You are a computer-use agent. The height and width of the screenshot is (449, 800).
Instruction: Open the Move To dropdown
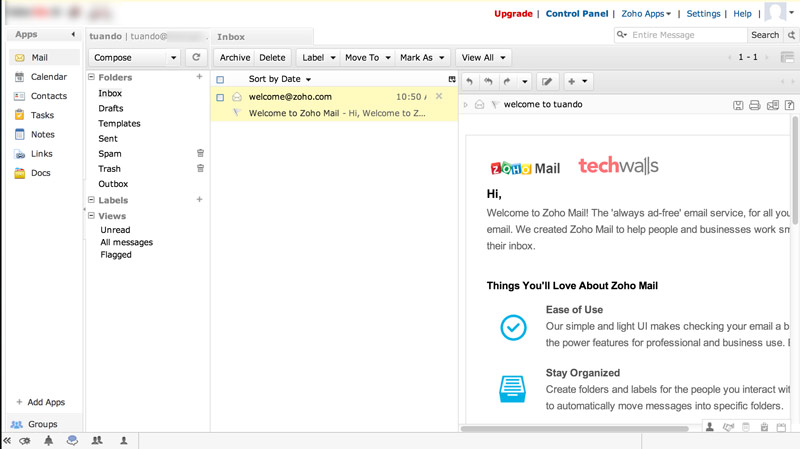coord(368,58)
